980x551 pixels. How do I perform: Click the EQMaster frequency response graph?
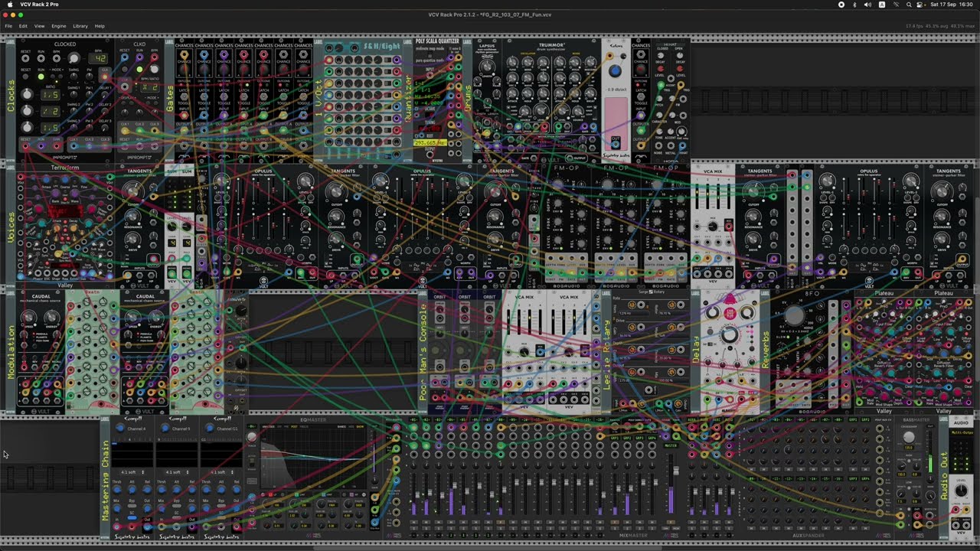(x=313, y=459)
